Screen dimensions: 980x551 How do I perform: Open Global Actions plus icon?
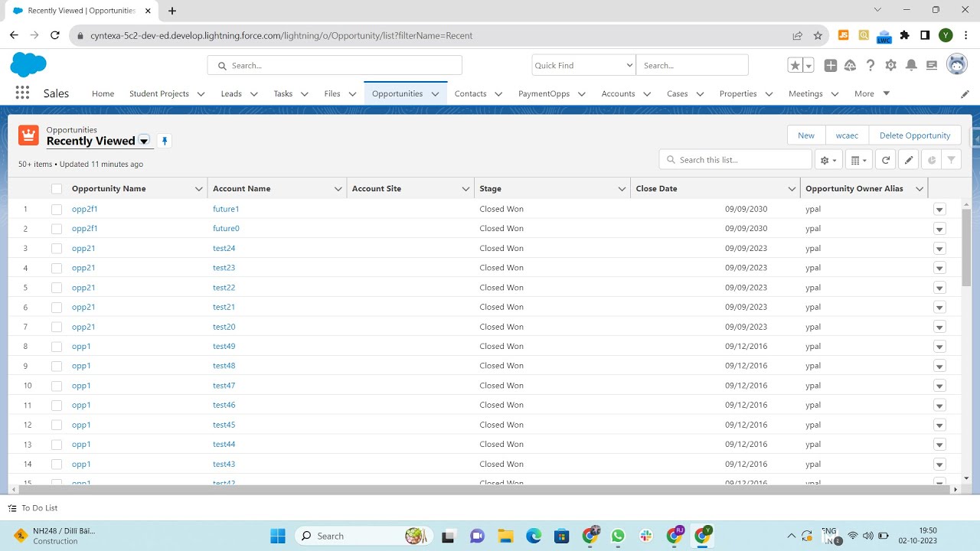coord(830,65)
